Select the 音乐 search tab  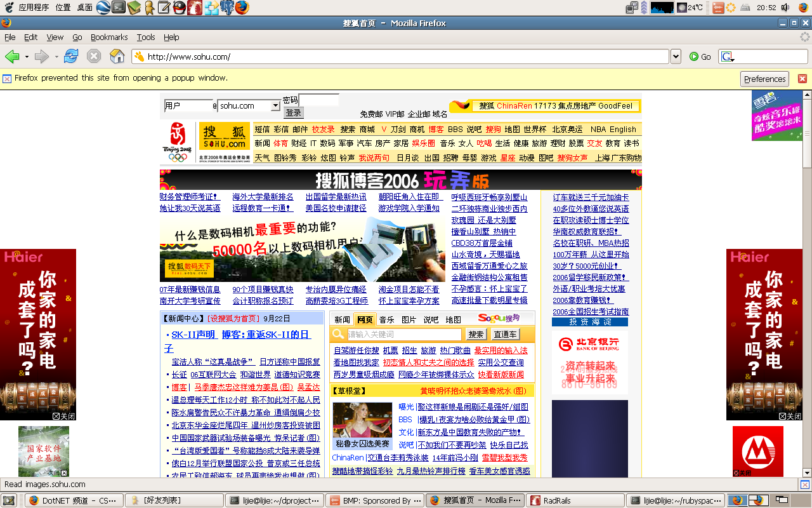387,319
